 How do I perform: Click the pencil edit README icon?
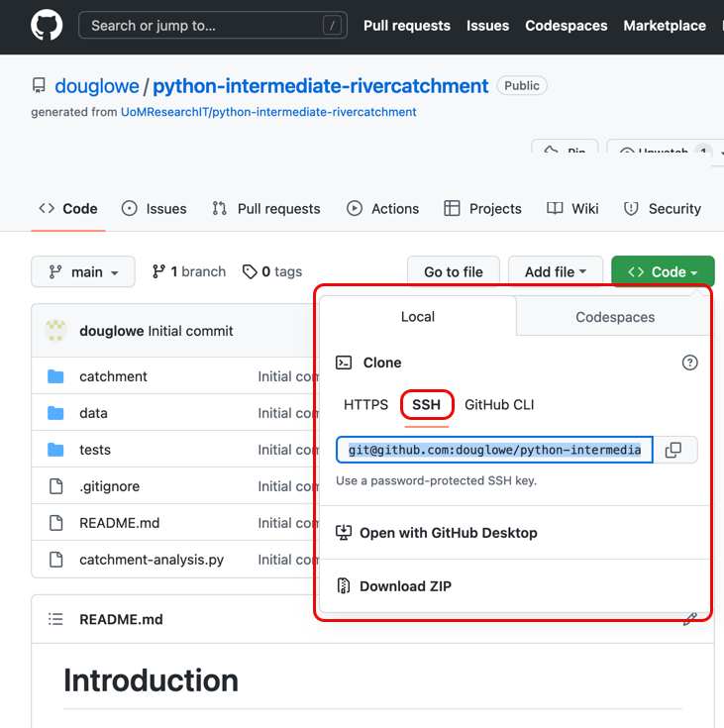690,619
